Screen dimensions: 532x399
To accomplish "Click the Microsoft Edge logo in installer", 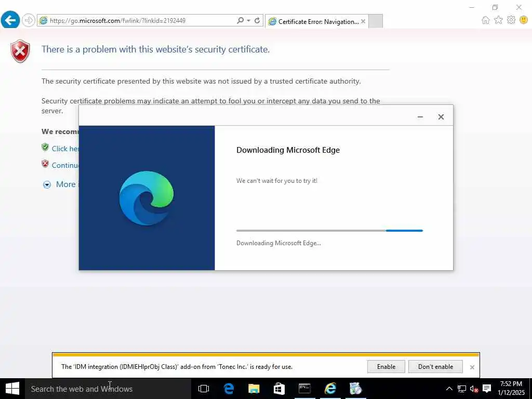I will click(147, 198).
